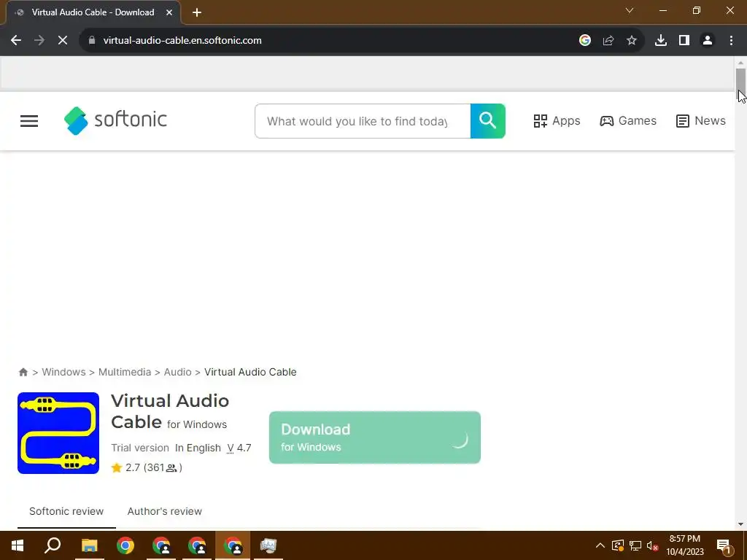Open the notification center icon

[724, 545]
